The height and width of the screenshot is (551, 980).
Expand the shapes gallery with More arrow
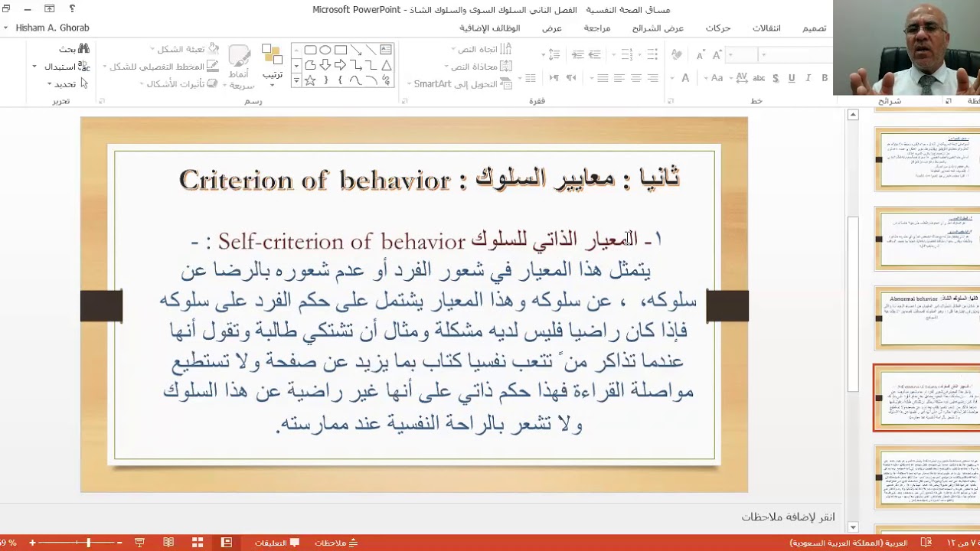pyautogui.click(x=296, y=80)
